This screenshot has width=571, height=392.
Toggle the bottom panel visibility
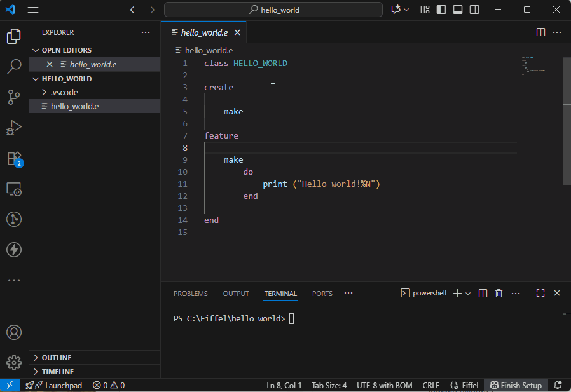coord(459,10)
